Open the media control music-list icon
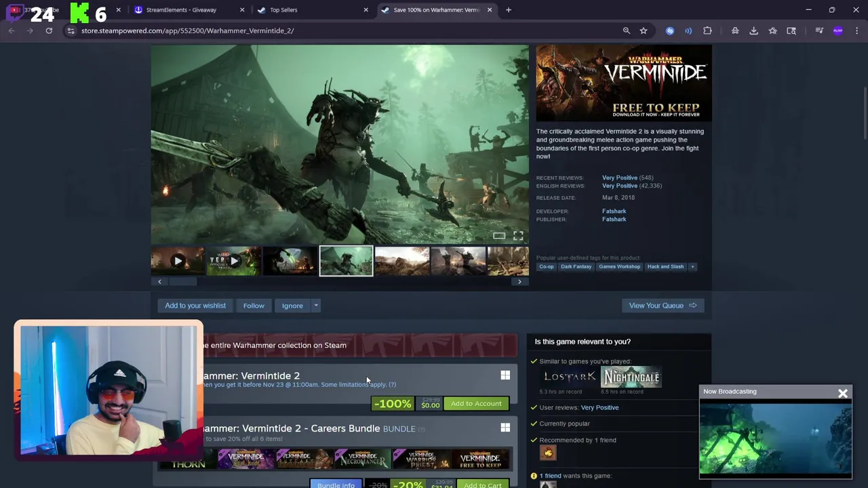868x488 pixels. click(819, 30)
